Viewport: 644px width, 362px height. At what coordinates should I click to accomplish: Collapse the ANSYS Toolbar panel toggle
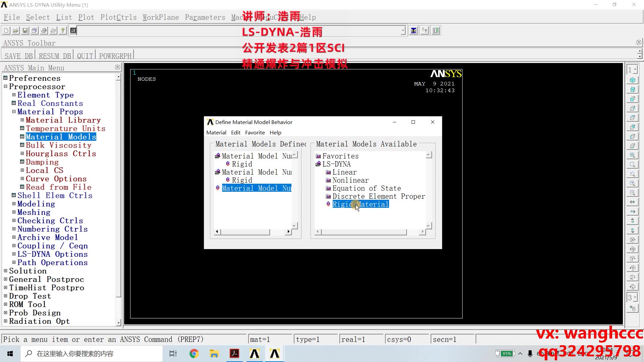click(639, 43)
